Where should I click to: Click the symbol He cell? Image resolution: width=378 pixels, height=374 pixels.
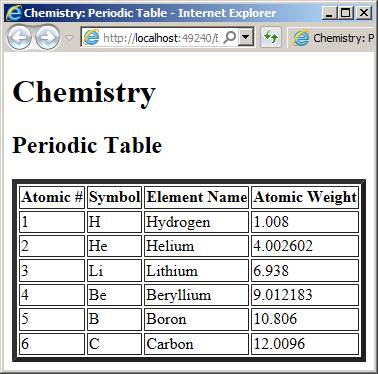[x=115, y=246]
